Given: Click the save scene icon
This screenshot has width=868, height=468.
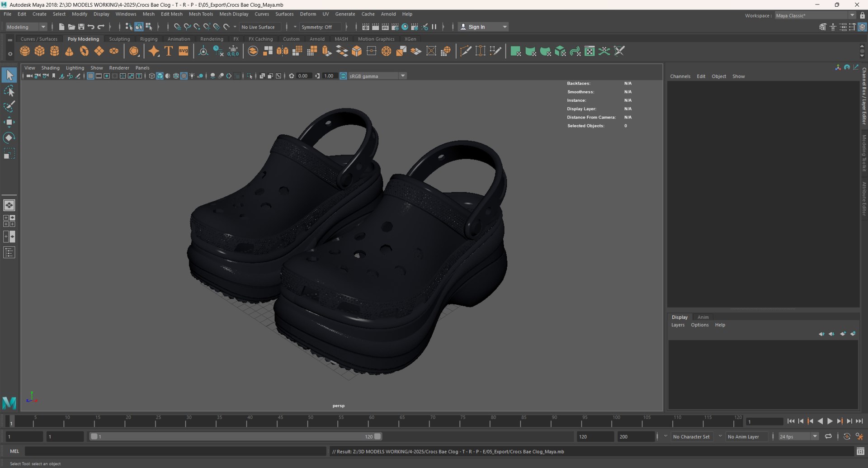Looking at the screenshot, I should click(x=81, y=27).
